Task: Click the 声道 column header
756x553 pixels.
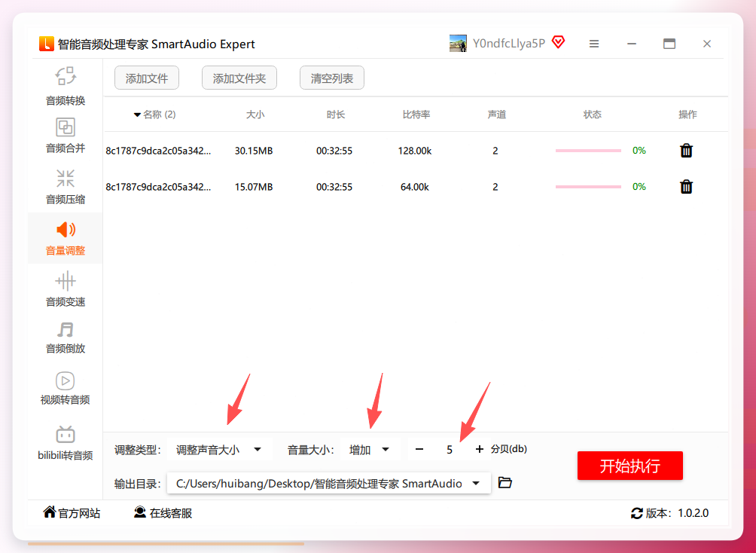Action: tap(497, 115)
